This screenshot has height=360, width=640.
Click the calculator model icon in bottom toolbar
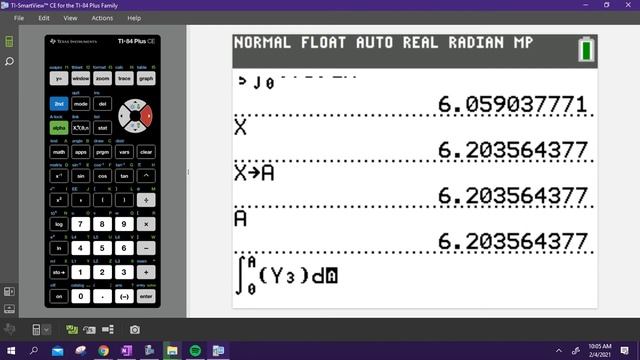coord(36,329)
